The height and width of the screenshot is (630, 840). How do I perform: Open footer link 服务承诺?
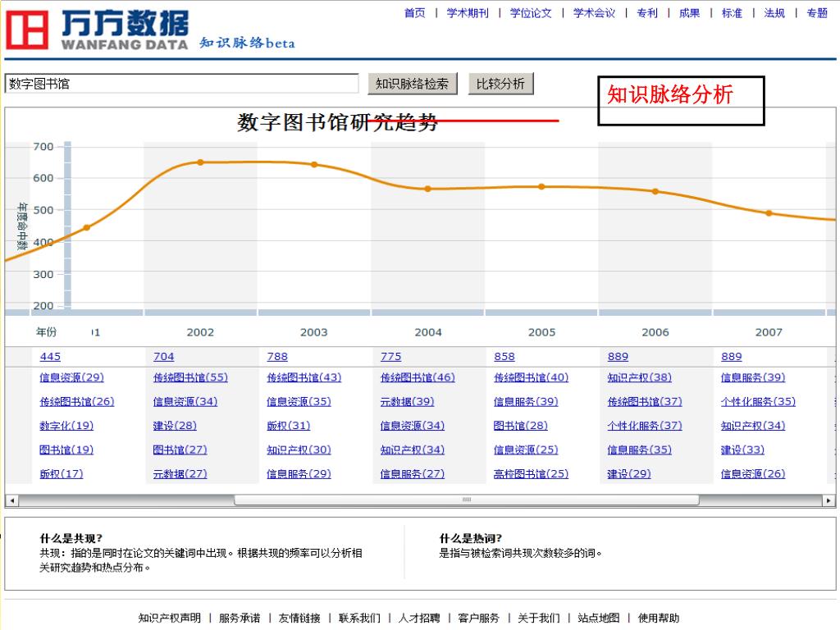[x=240, y=618]
